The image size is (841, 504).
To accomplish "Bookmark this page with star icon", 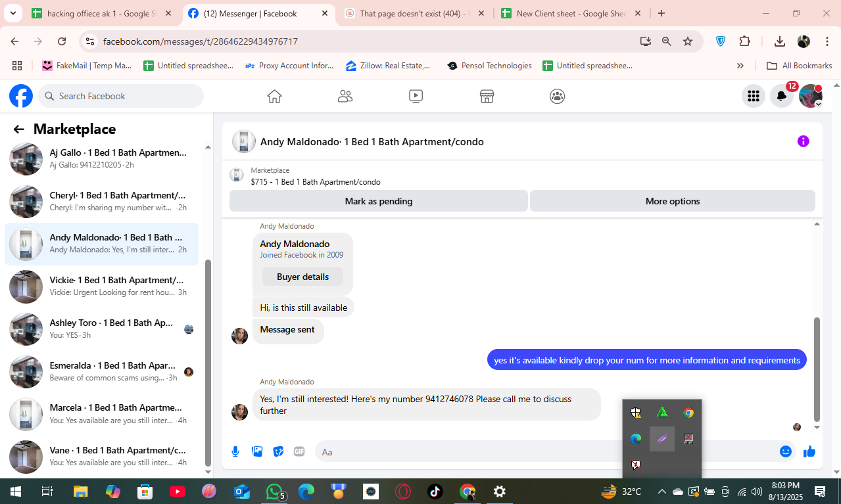I will point(688,41).
